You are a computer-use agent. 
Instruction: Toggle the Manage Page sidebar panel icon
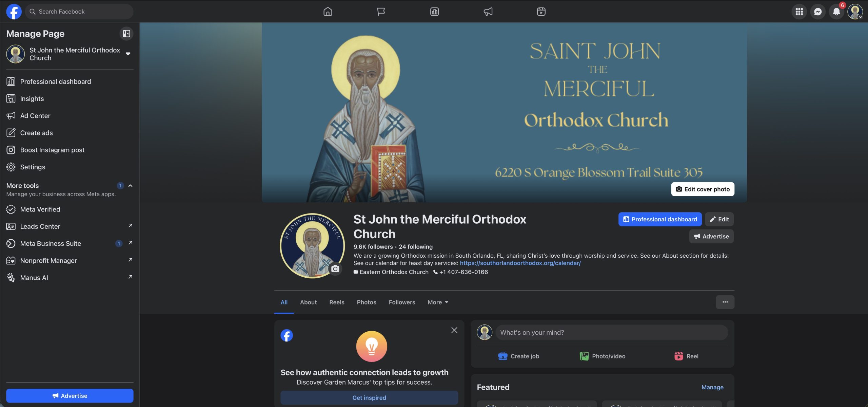click(x=126, y=34)
